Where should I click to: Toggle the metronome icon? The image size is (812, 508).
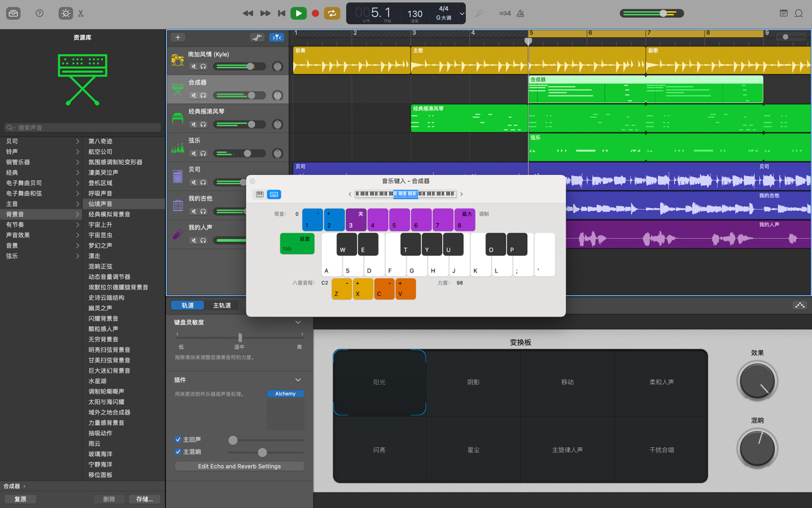click(x=520, y=13)
